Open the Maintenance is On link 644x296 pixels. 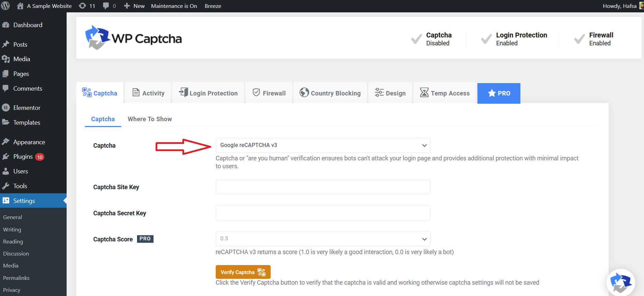coord(174,5)
